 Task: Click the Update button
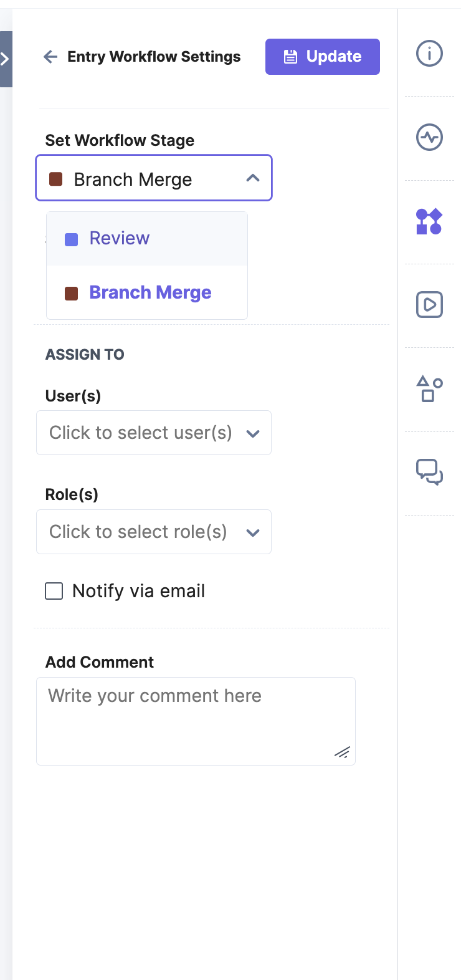[323, 57]
